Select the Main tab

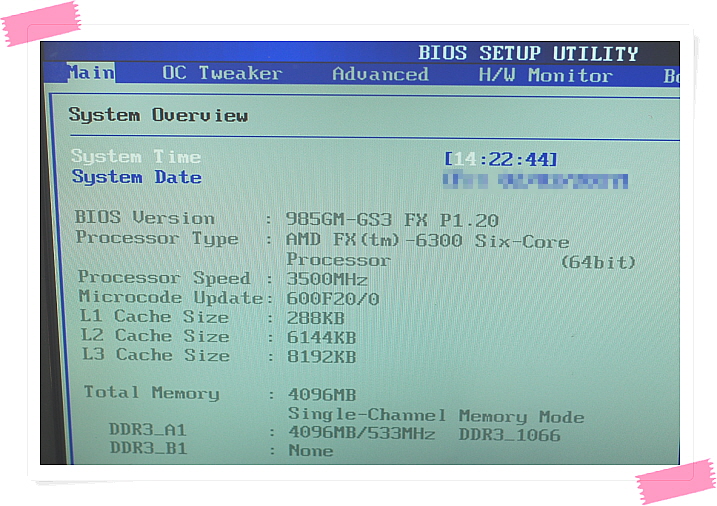click(x=91, y=73)
